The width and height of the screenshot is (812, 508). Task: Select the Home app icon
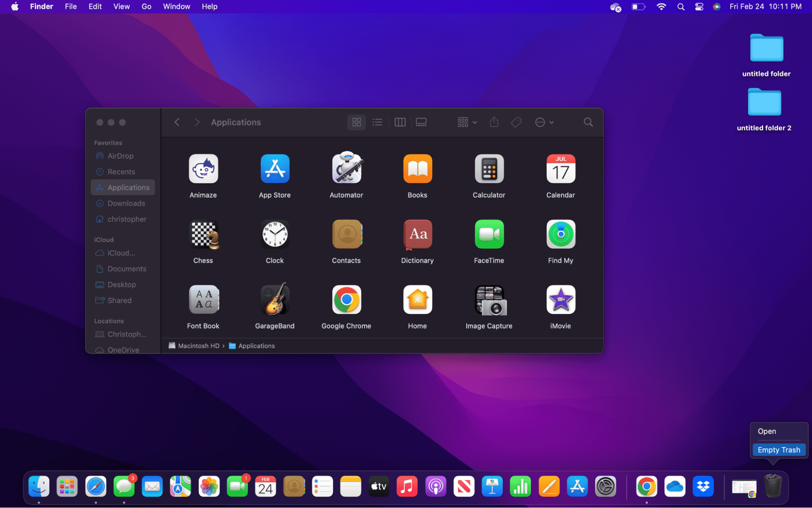tap(418, 300)
